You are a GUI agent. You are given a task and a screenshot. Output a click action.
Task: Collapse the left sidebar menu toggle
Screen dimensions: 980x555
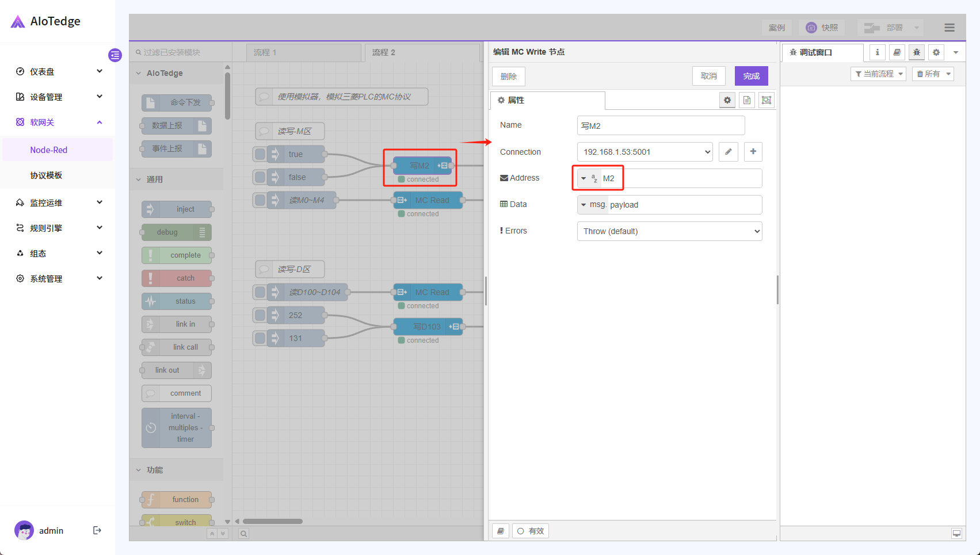[x=115, y=55]
